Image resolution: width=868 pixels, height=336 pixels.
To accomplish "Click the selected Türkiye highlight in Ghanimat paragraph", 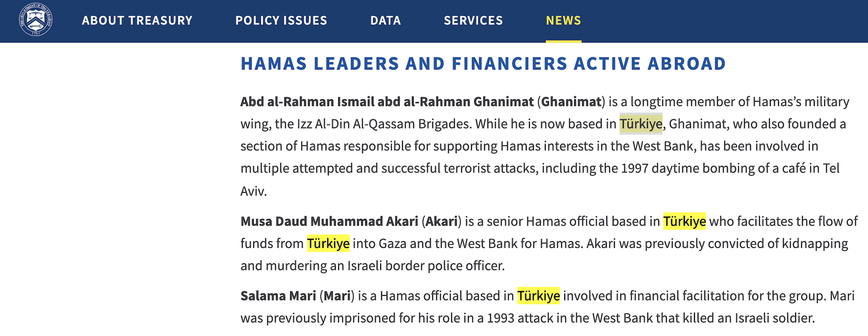I will tap(641, 124).
